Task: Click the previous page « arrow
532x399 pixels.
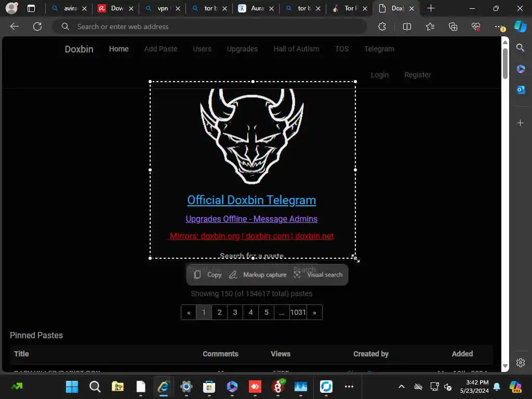Action: (x=189, y=312)
